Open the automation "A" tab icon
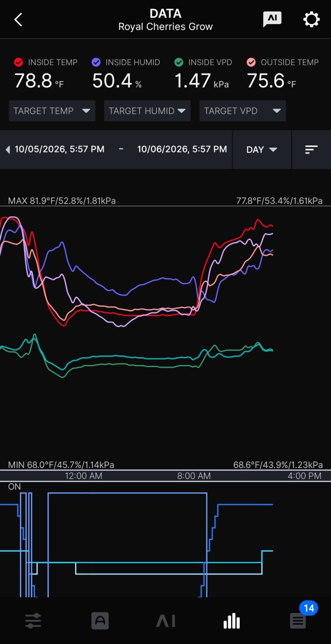Viewport: 331px width, 644px height. point(99,621)
